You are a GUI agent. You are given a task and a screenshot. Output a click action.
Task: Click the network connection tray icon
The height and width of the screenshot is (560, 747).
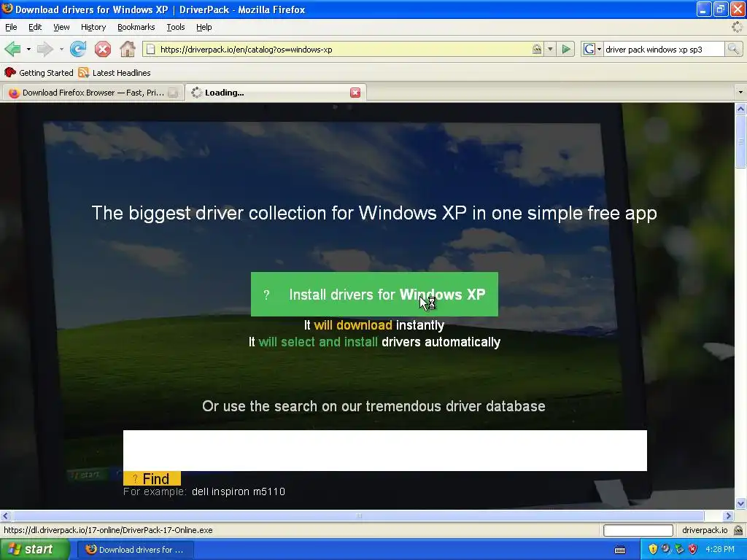pyautogui.click(x=679, y=549)
